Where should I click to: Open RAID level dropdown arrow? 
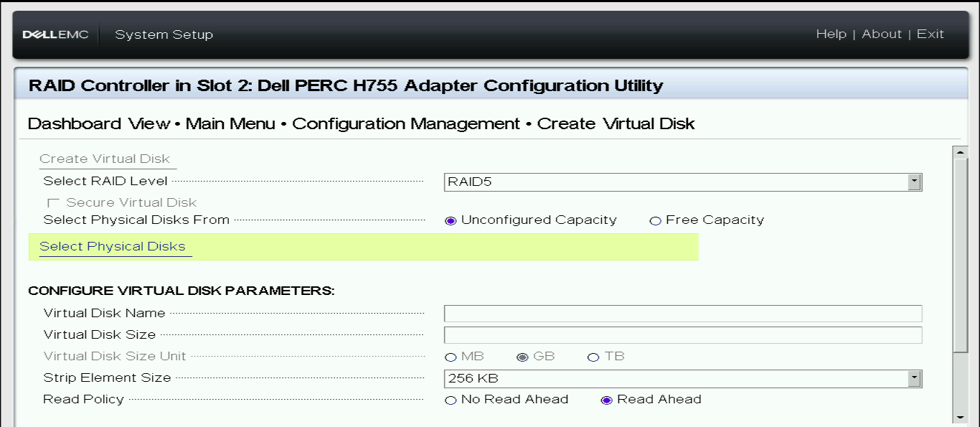[914, 182]
